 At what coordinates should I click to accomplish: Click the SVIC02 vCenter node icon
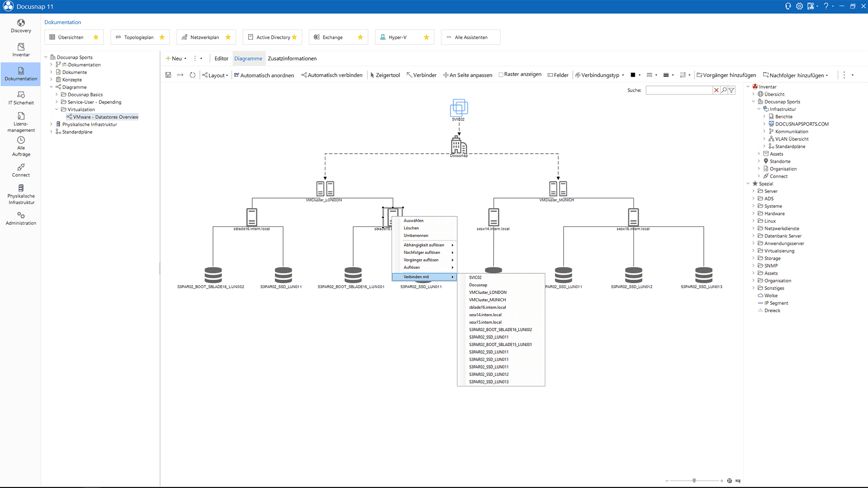(x=459, y=108)
